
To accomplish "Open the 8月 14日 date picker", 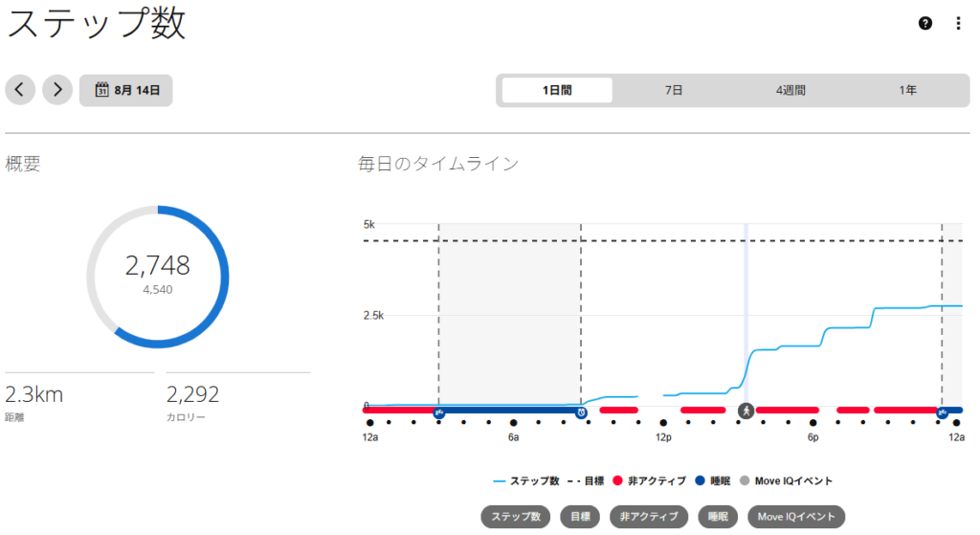I will click(126, 90).
